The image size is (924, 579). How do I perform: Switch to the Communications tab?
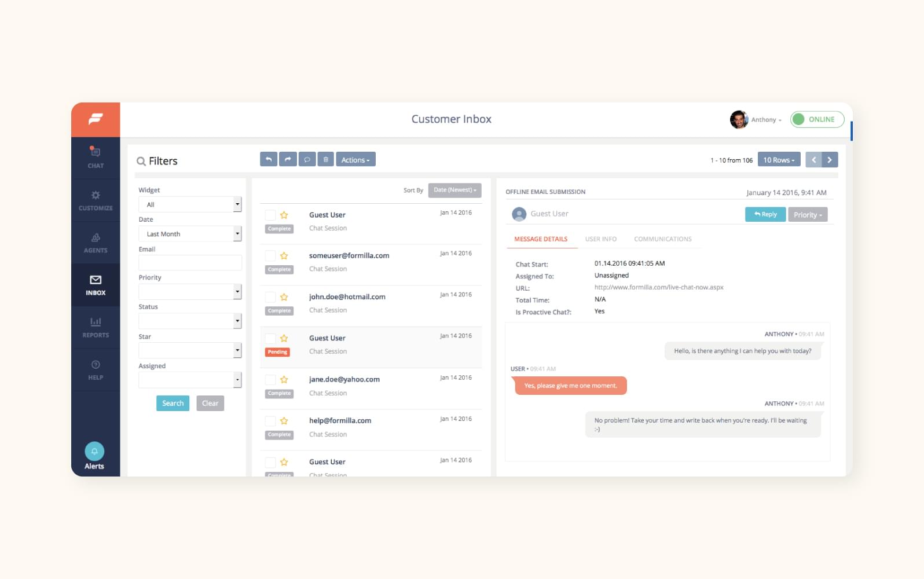tap(663, 239)
